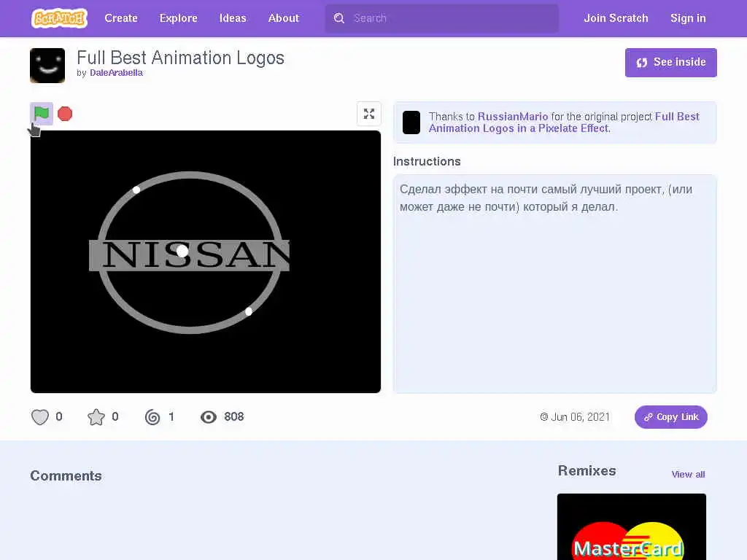The image size is (747, 560).
Task: Favorite this project with star icon
Action: pyautogui.click(x=96, y=417)
